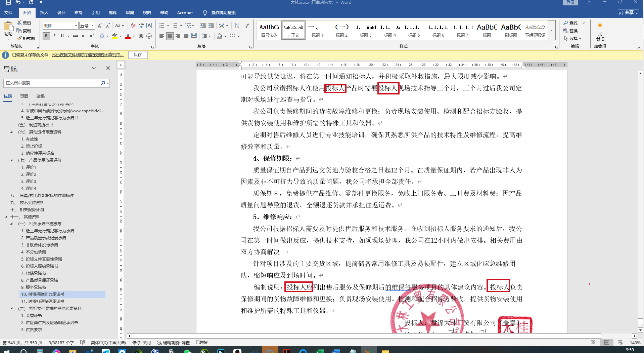Toggle center alignment button
This screenshot has width=644, height=353.
[x=170, y=36]
